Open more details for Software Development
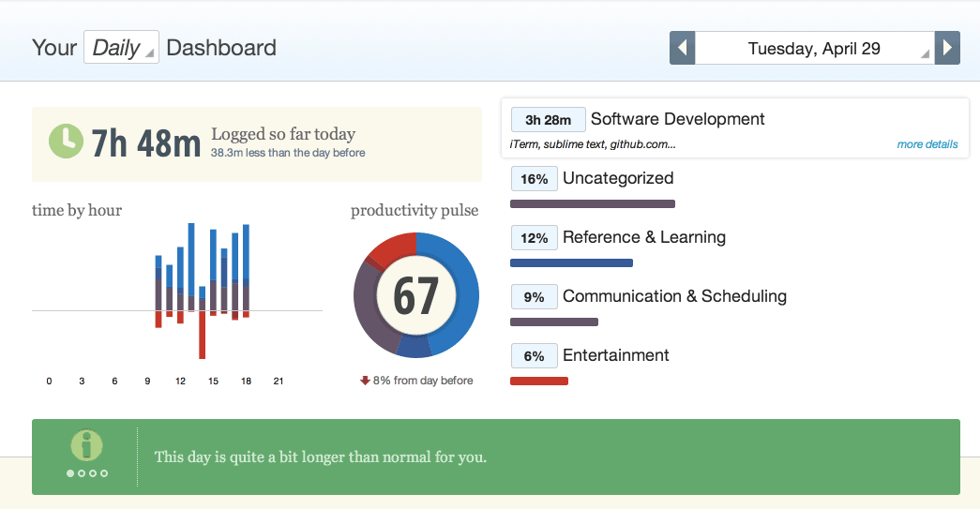The image size is (980, 509). tap(927, 144)
